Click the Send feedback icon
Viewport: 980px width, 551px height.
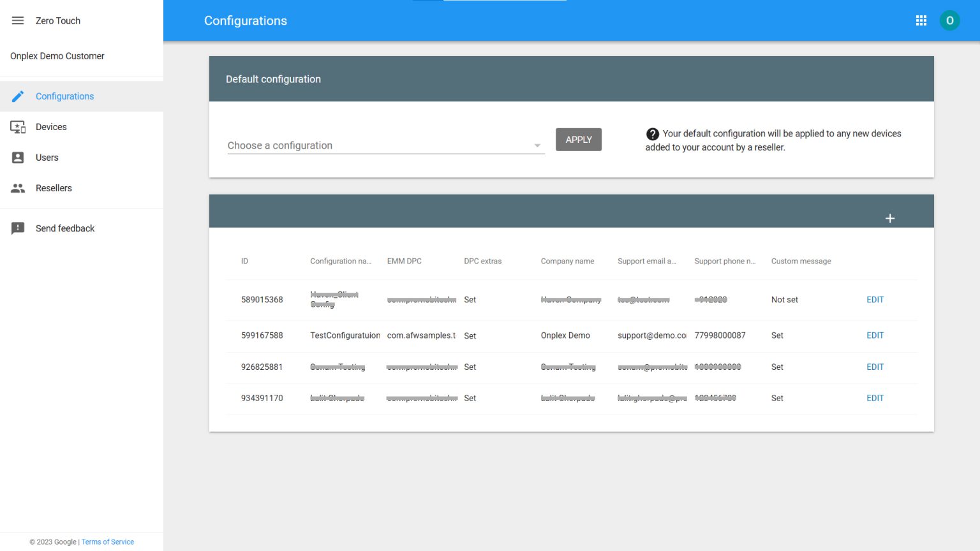point(17,228)
